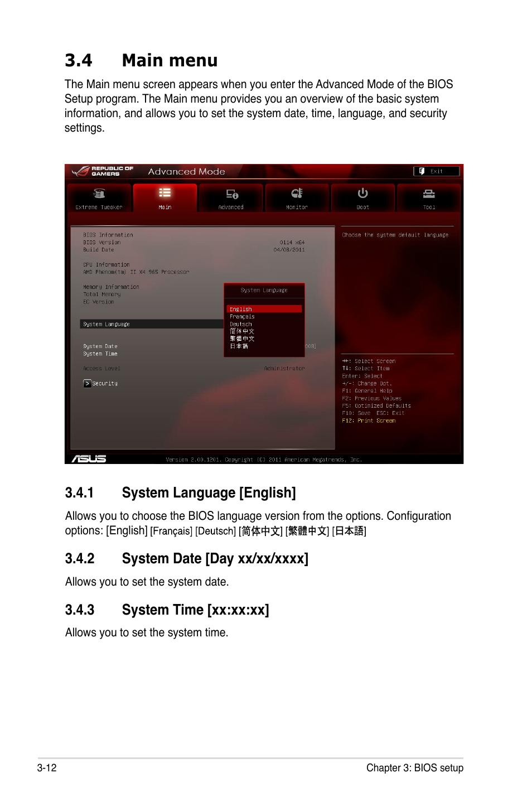The width and height of the screenshot is (532, 802).
Task: Click the ASUS logo
Action: coord(89,458)
